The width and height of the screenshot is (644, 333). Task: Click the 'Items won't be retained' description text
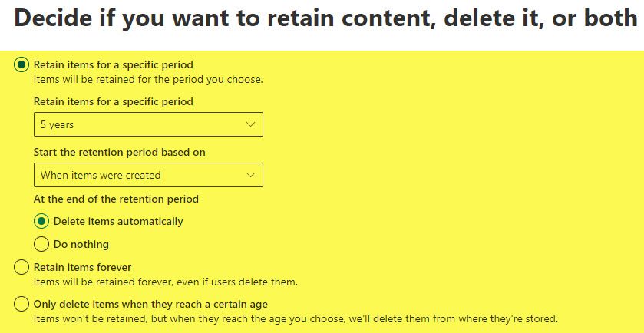coord(296,318)
